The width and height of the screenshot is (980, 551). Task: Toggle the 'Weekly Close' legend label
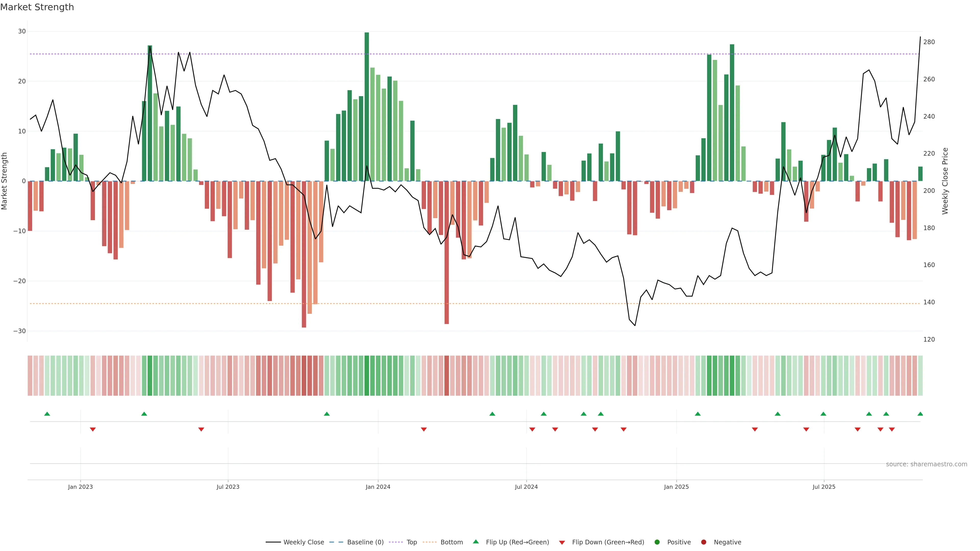point(304,542)
